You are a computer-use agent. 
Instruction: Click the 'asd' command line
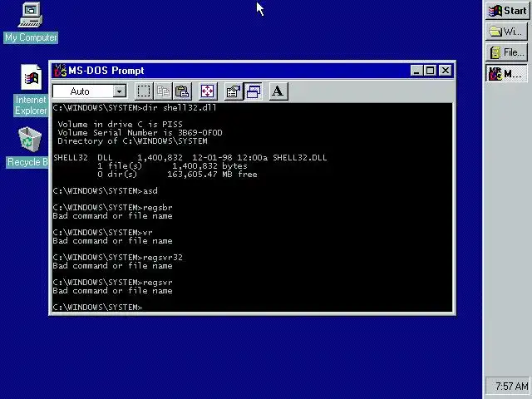[106, 191]
